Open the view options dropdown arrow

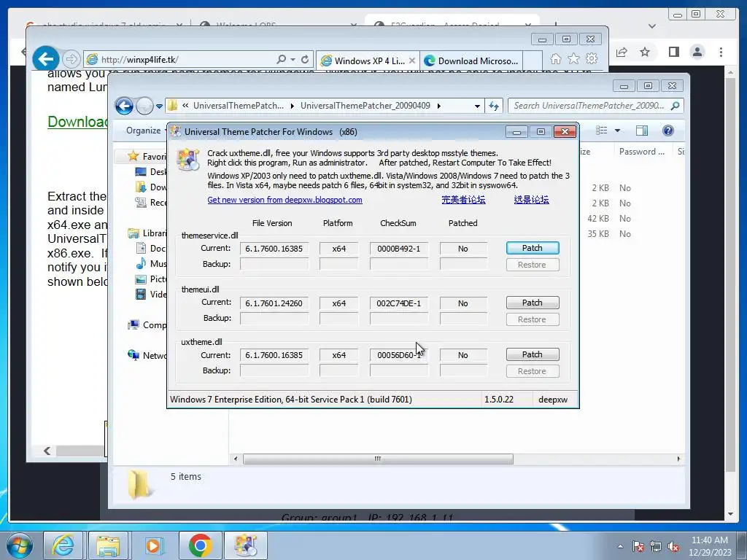pyautogui.click(x=617, y=131)
